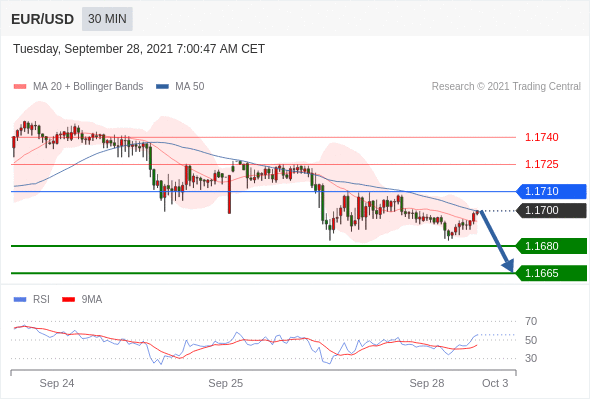Toggle the RSI legend entry

[32, 300]
